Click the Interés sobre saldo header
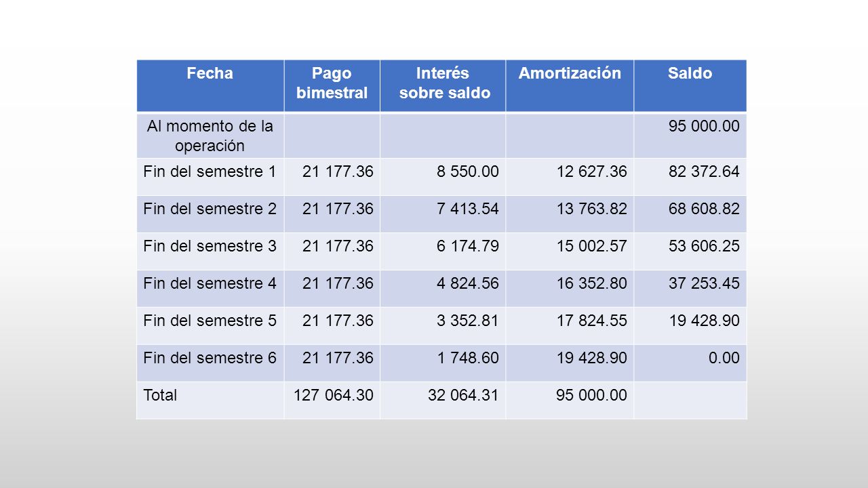The height and width of the screenshot is (488, 868). (443, 85)
